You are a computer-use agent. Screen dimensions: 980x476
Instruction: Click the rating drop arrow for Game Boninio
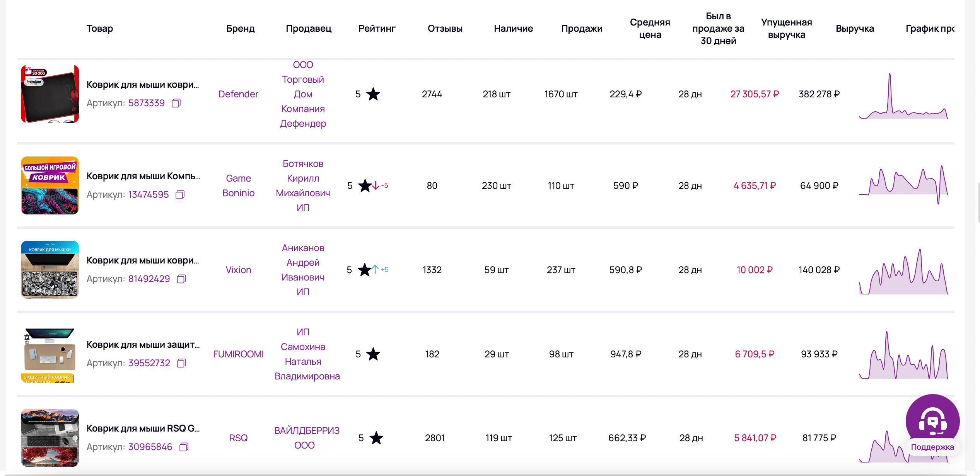[x=376, y=186]
